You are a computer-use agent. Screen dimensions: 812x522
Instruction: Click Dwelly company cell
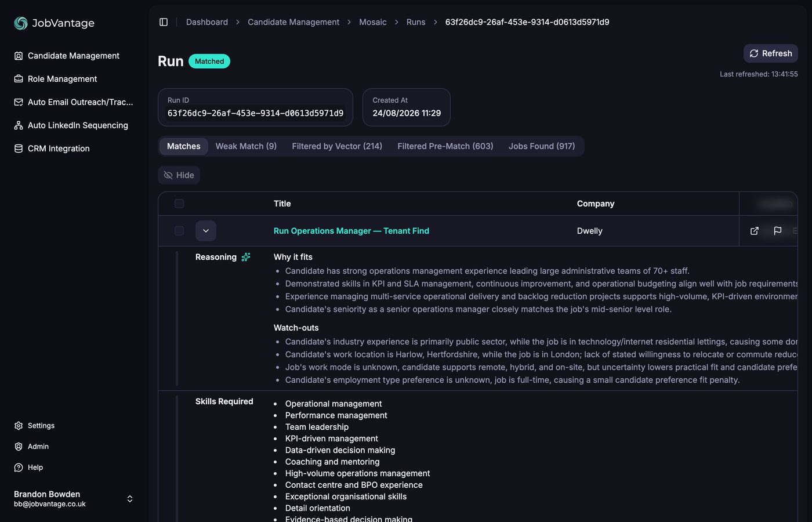[x=590, y=231]
